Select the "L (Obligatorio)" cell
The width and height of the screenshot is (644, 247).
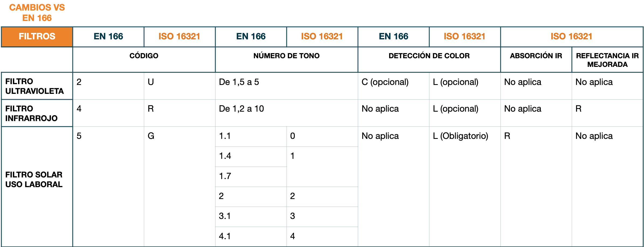point(460,136)
